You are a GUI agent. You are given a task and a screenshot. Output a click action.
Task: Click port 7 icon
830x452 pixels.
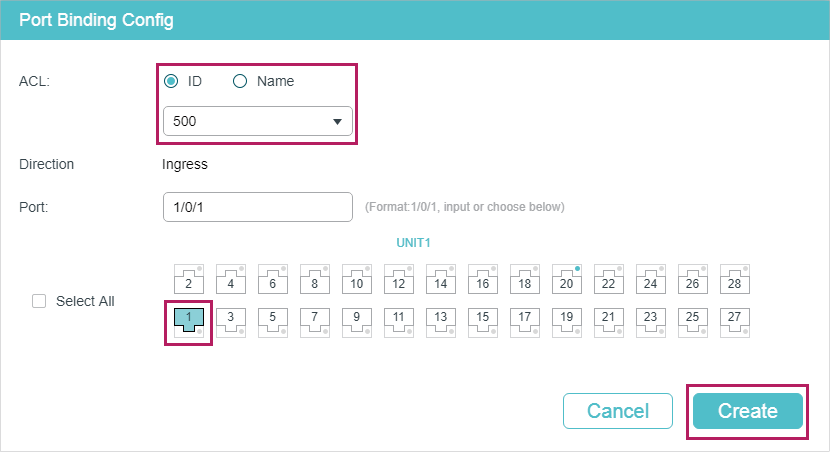click(315, 320)
